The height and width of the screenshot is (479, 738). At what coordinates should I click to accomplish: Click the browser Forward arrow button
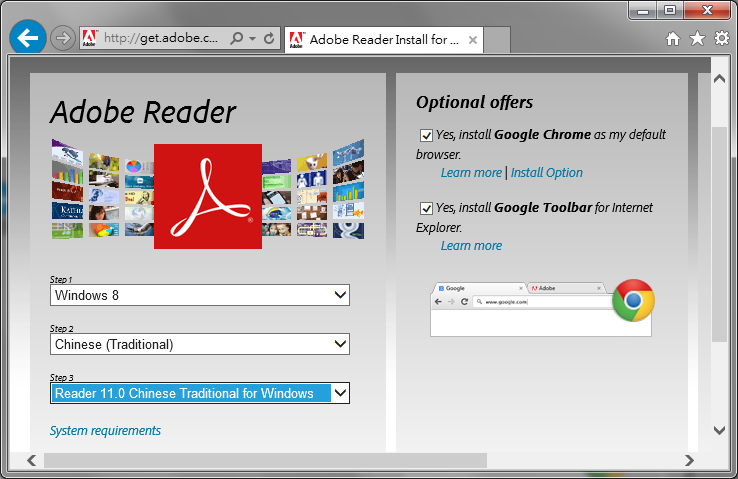62,39
